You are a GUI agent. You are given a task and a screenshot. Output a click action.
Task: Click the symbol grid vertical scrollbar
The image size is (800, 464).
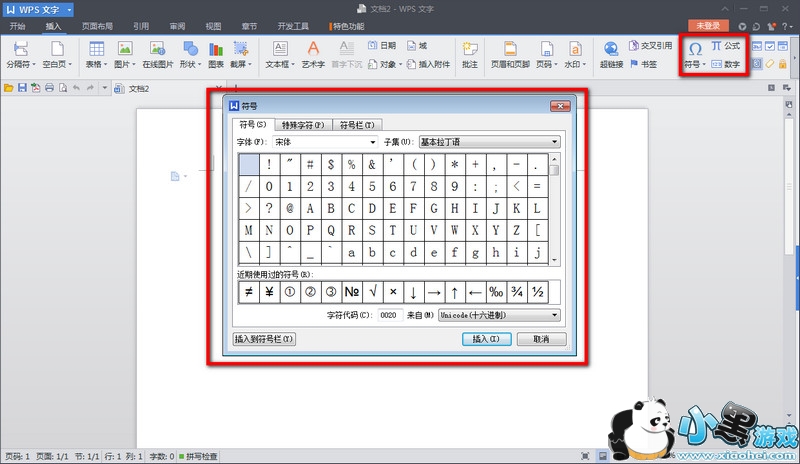pos(555,210)
